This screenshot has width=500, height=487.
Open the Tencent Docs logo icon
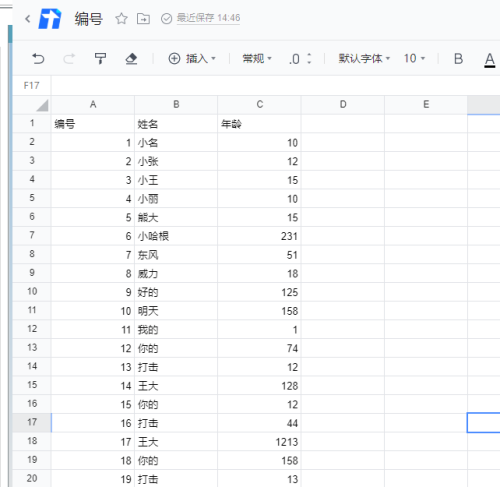[50, 19]
